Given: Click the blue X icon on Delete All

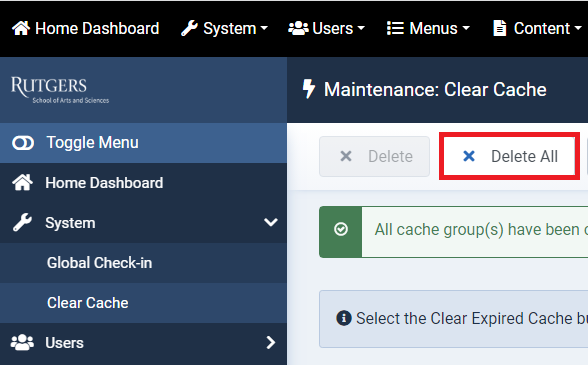Looking at the screenshot, I should 469,156.
